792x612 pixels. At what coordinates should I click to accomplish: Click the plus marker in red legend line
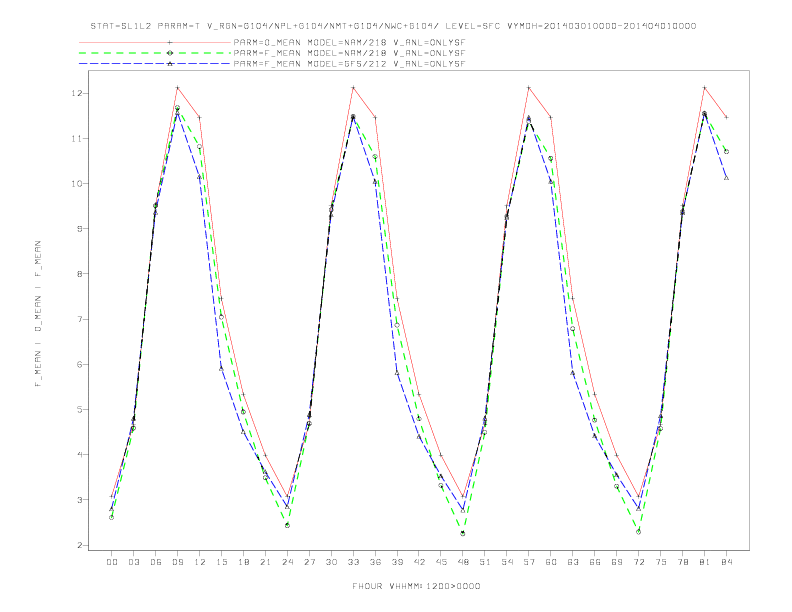point(170,42)
